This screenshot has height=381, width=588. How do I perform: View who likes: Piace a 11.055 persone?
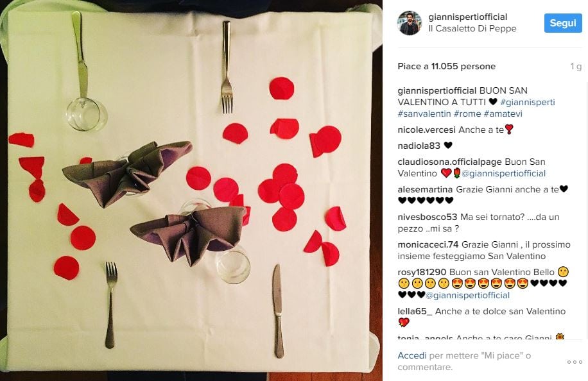coord(446,66)
